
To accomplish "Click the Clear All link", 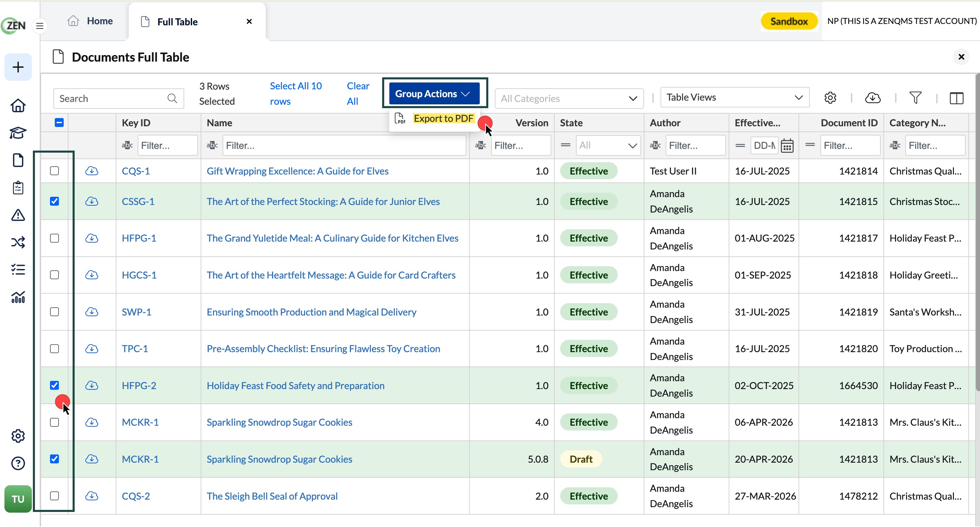I will click(358, 93).
